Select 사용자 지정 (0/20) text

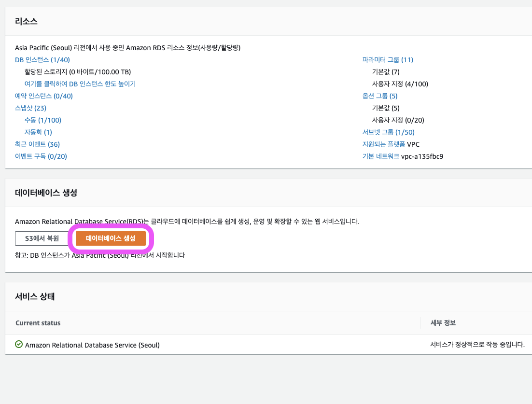[398, 120]
